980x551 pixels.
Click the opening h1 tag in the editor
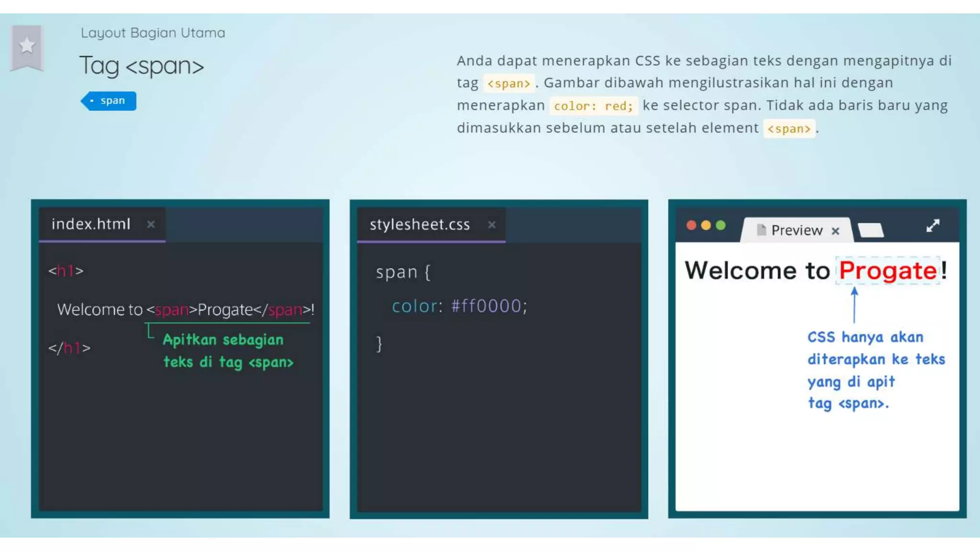(66, 271)
